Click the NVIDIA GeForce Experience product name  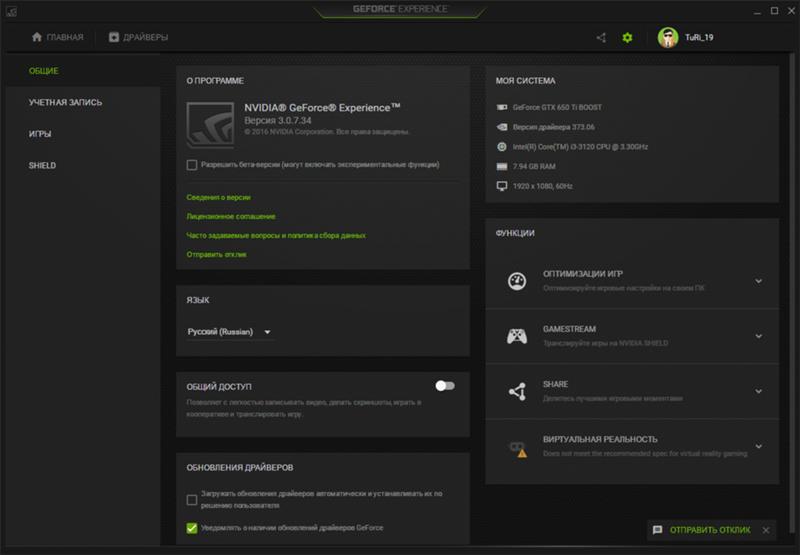(322, 108)
